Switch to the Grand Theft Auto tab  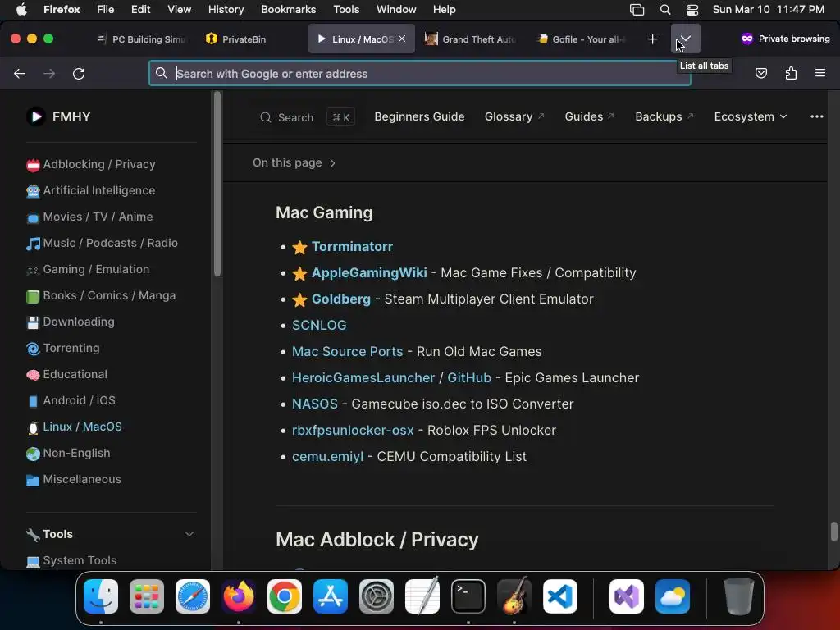470,39
